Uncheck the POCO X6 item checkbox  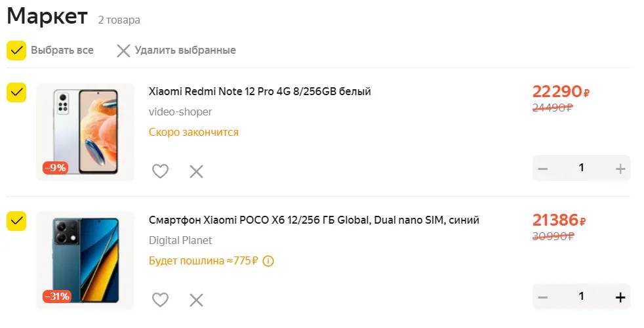tap(16, 220)
